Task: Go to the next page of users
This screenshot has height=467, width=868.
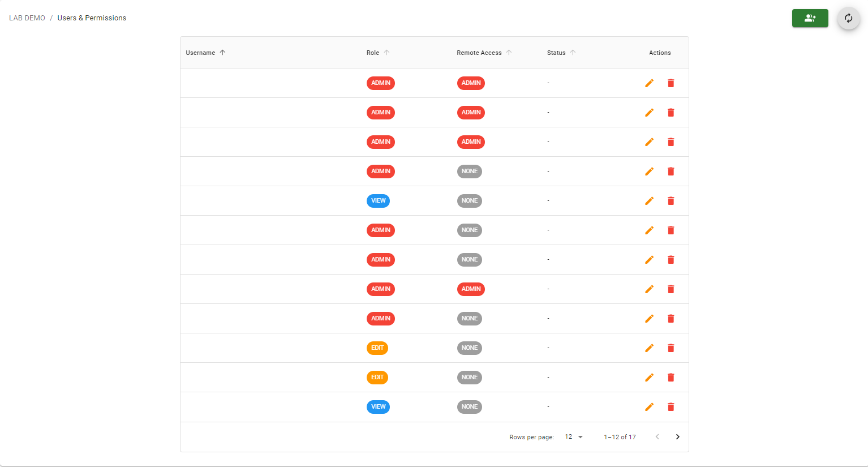Action: coord(677,437)
